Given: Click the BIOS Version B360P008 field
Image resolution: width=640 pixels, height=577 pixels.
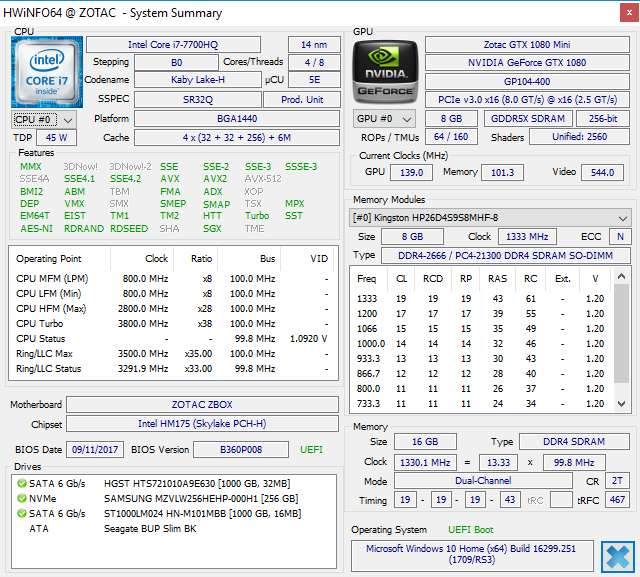Looking at the screenshot, I should click(241, 450).
